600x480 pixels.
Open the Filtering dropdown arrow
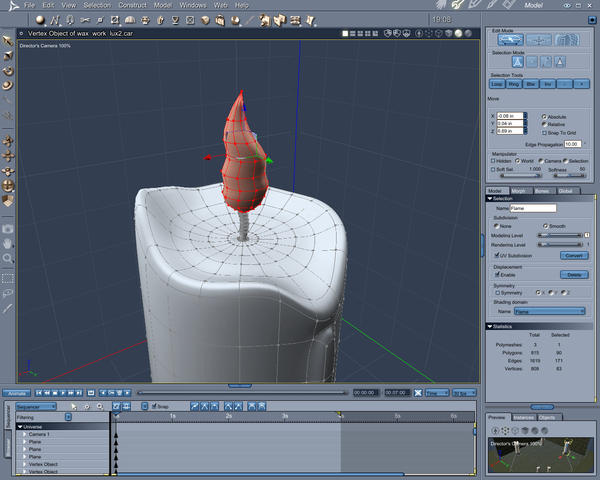point(68,417)
